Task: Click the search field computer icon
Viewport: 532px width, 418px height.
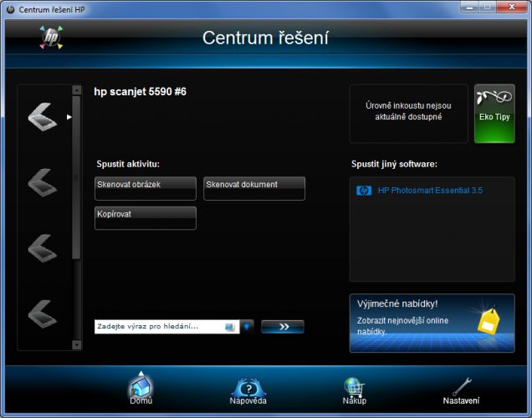Action: 230,327
